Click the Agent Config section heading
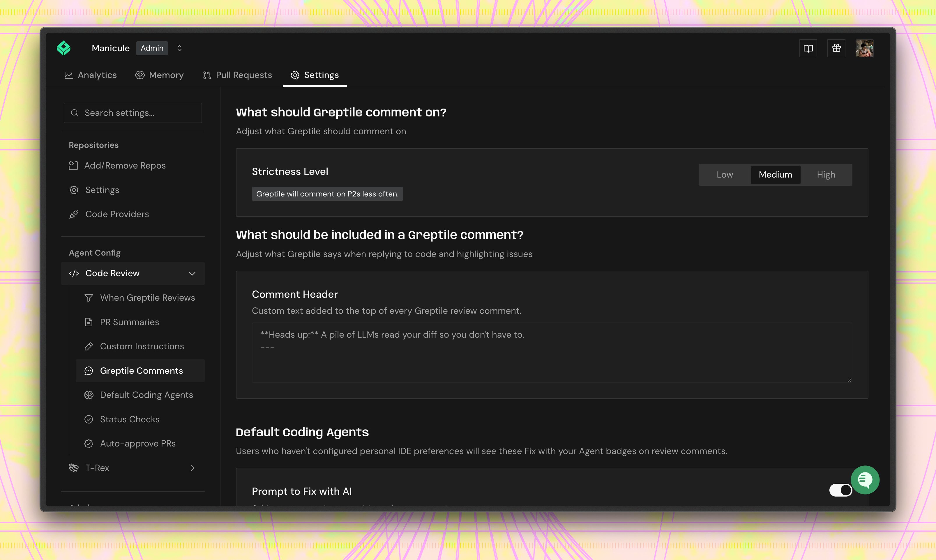 (95, 253)
